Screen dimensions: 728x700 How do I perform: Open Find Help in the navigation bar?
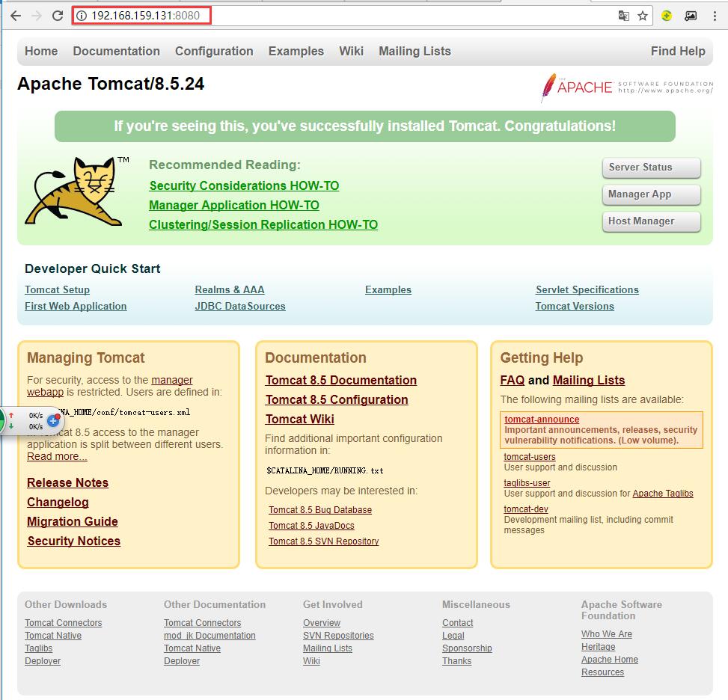(678, 51)
